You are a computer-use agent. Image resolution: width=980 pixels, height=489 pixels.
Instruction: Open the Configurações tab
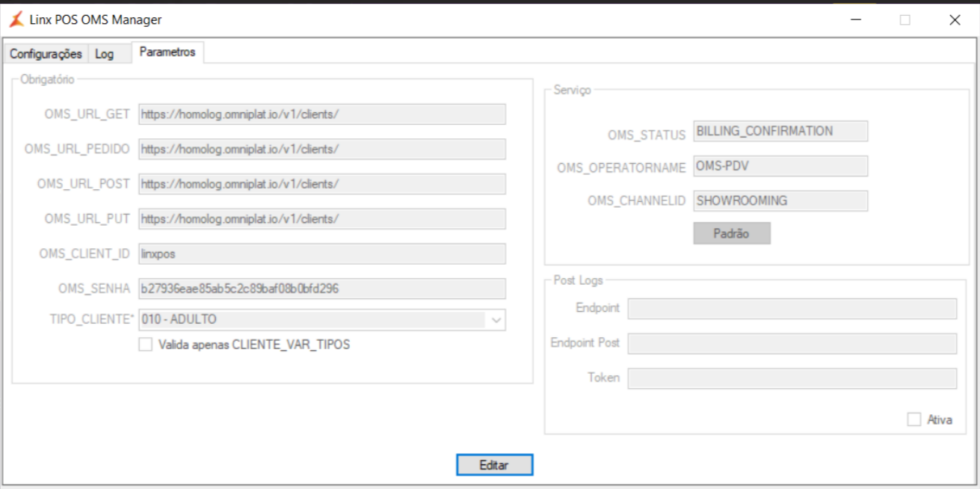click(46, 54)
